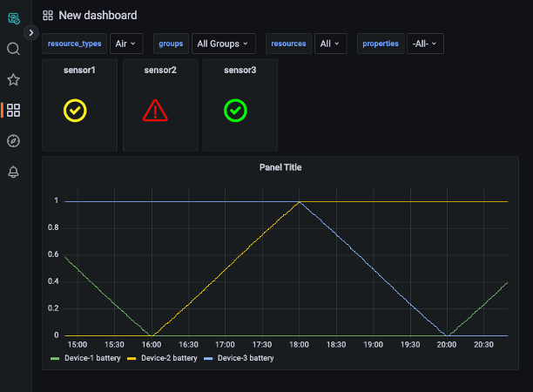Click the red warning triangle icon for sensor2
533x392 pixels.
tap(155, 111)
